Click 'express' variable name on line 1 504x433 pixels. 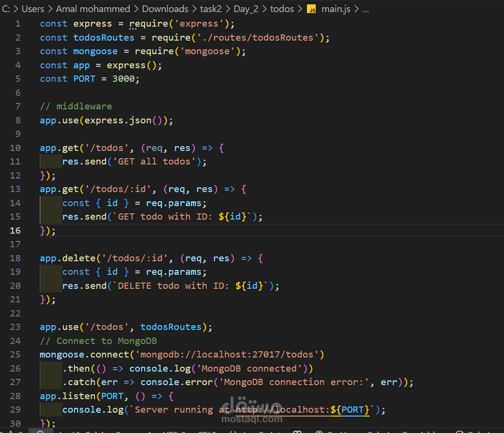(92, 24)
